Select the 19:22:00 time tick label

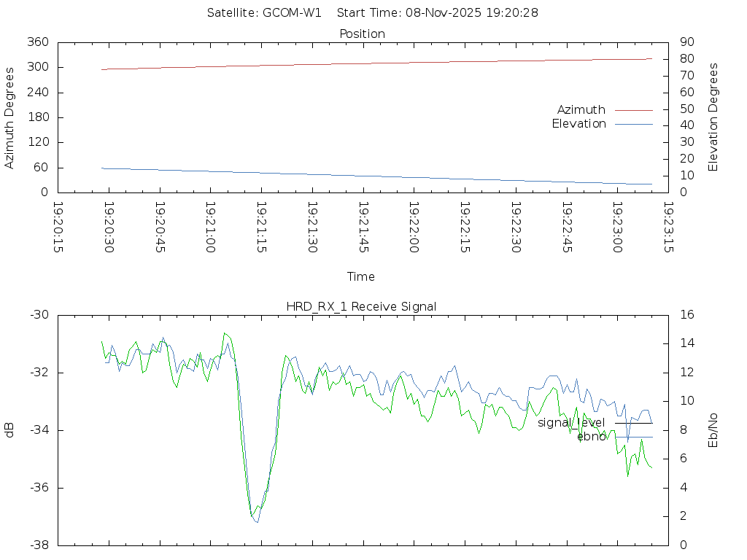click(414, 227)
